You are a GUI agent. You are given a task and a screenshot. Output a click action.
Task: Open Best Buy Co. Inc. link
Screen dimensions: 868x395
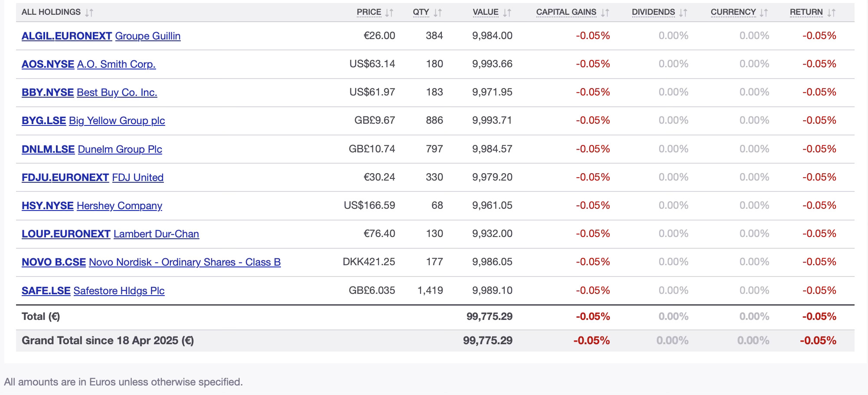tap(117, 92)
